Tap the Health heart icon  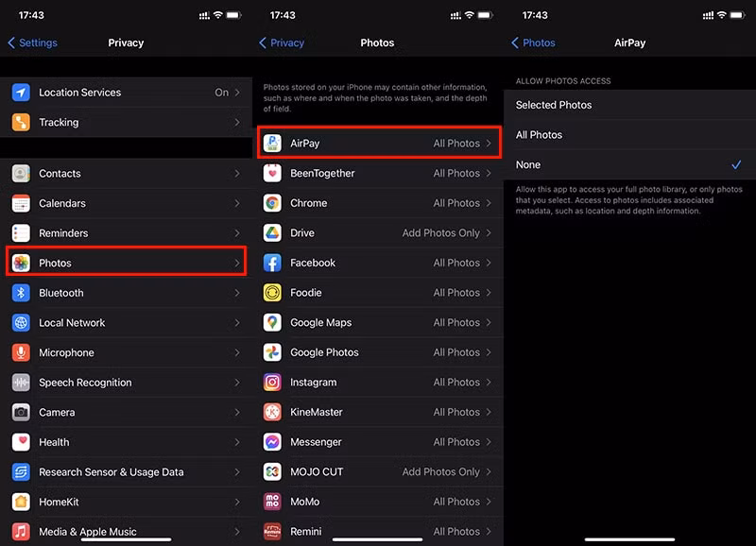click(21, 442)
